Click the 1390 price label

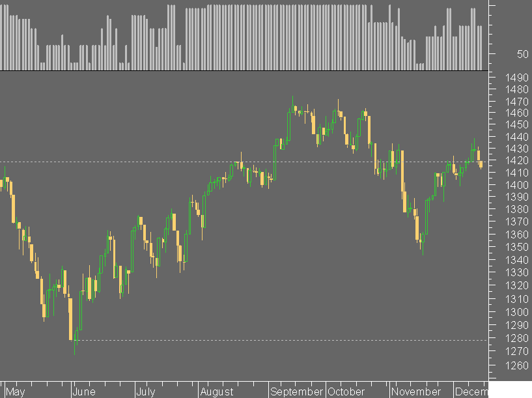pyautogui.click(x=517, y=197)
